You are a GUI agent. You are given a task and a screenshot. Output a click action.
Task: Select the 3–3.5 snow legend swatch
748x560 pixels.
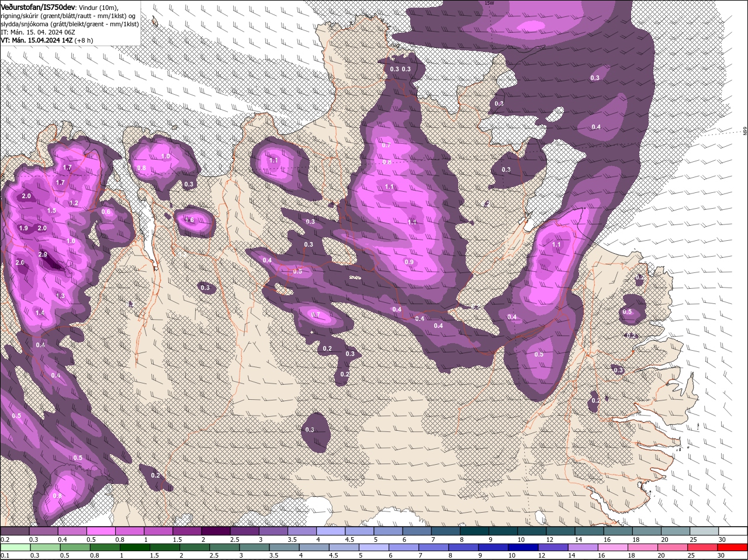(273, 531)
